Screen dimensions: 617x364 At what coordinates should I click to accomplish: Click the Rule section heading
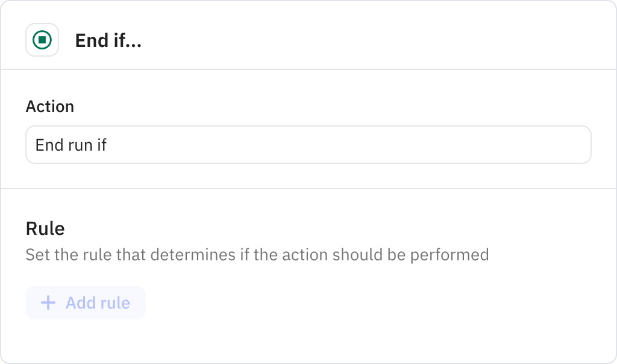point(45,228)
